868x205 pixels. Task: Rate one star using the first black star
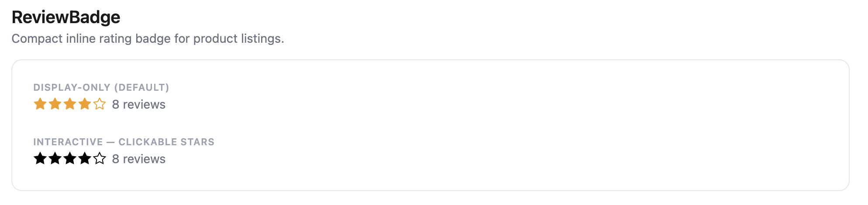coord(40,159)
